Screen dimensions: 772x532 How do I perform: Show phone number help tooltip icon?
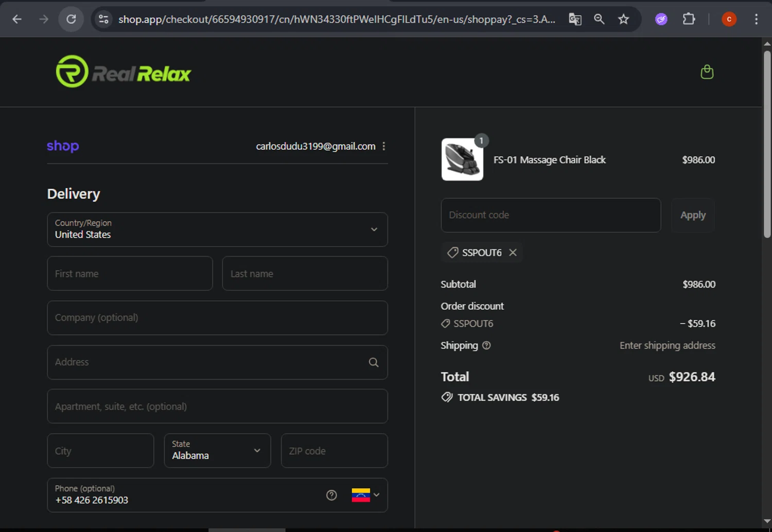(331, 495)
